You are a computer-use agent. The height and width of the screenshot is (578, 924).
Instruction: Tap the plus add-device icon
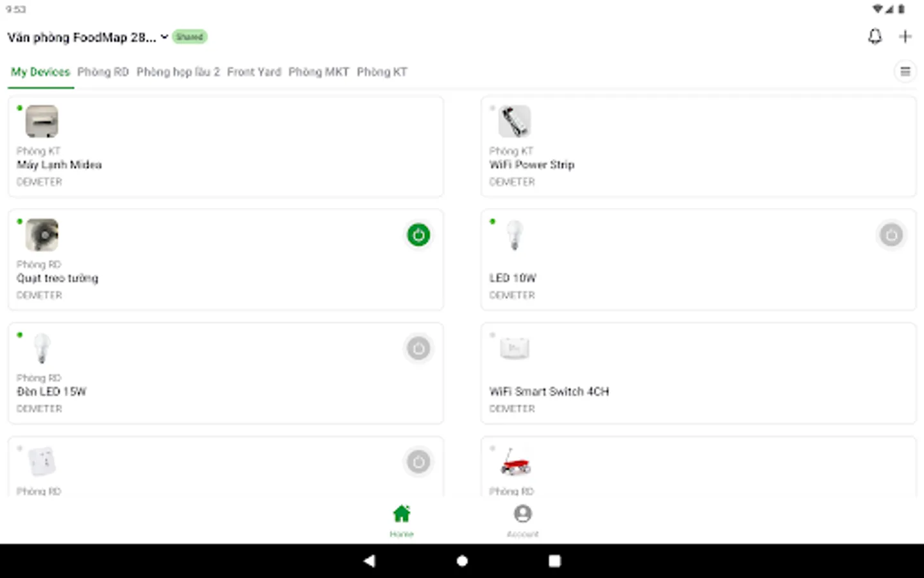point(905,37)
